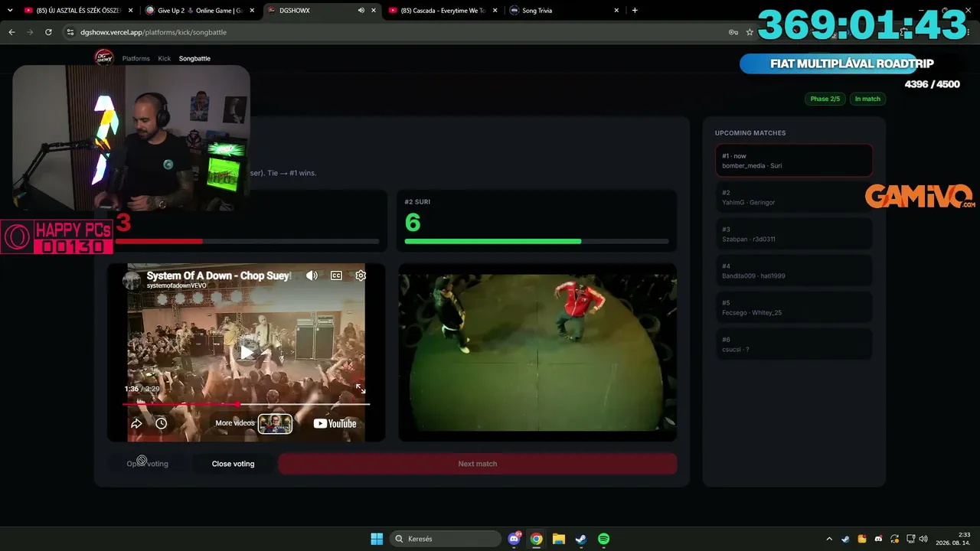The image size is (980, 551).
Task: Click the Keresés taskbar search box
Action: point(446,539)
